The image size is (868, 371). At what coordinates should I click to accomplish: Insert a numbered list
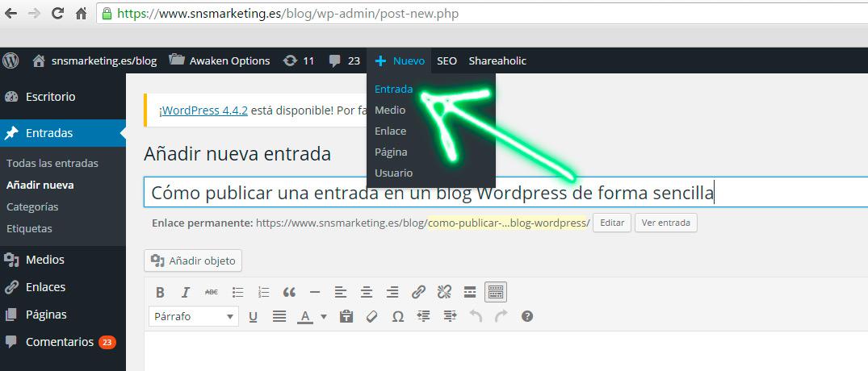[263, 292]
